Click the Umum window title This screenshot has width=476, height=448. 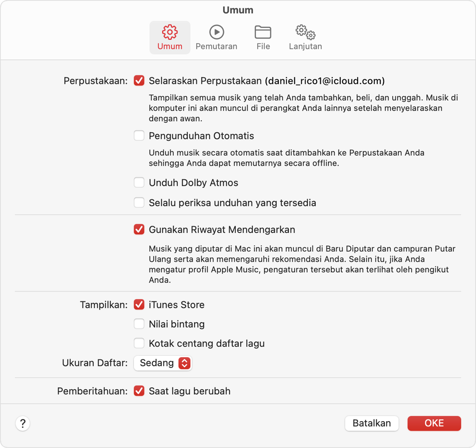point(238,10)
